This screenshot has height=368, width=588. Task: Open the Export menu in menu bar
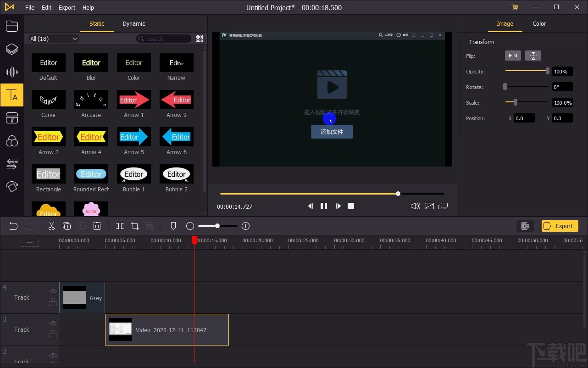pos(67,7)
